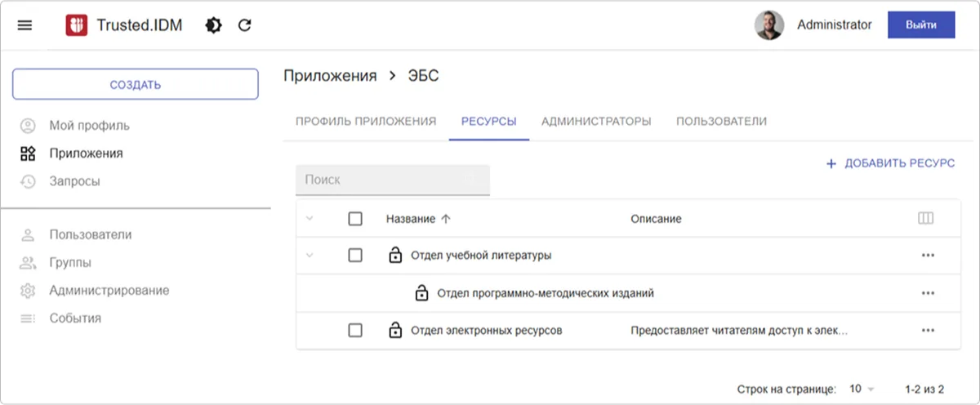
Task: Open the hamburger navigation menu
Action: (24, 25)
